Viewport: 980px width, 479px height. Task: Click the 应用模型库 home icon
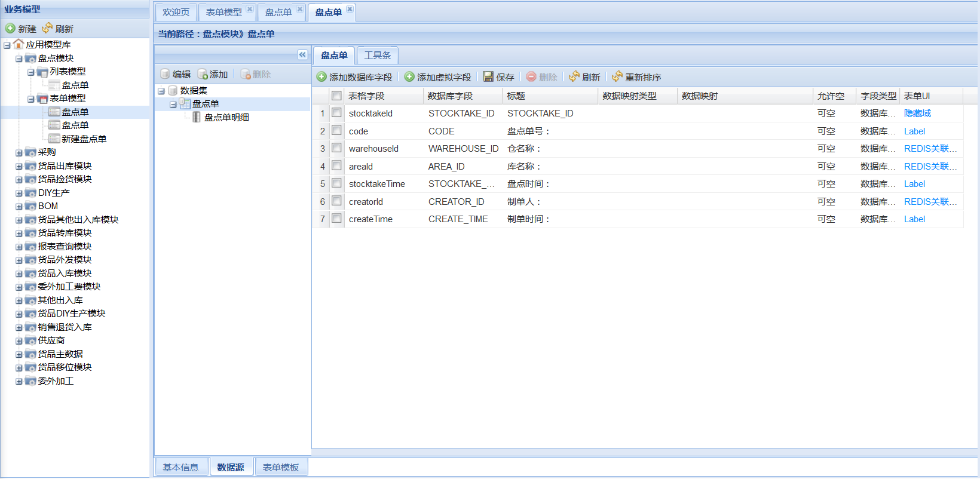(x=19, y=44)
